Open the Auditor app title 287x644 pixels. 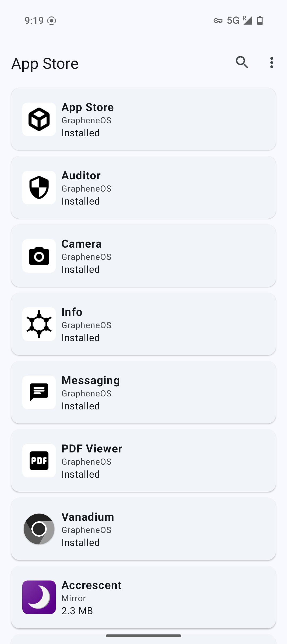(81, 176)
